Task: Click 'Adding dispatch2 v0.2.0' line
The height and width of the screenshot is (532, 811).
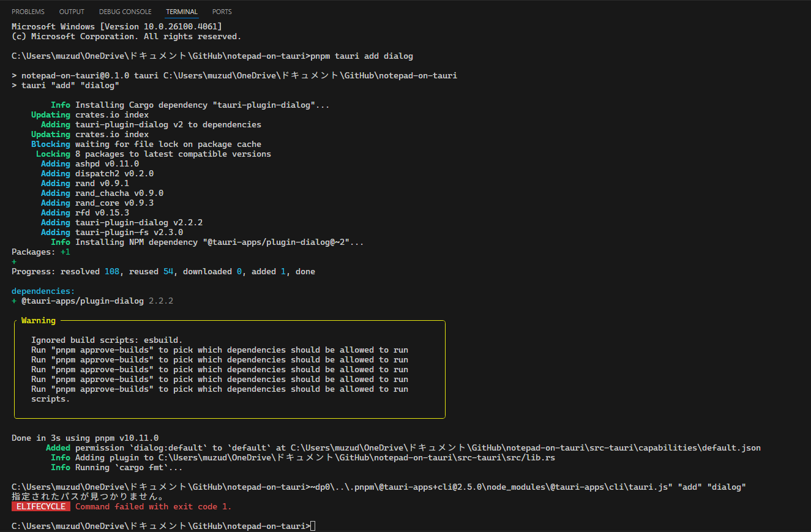Action: 97,174
